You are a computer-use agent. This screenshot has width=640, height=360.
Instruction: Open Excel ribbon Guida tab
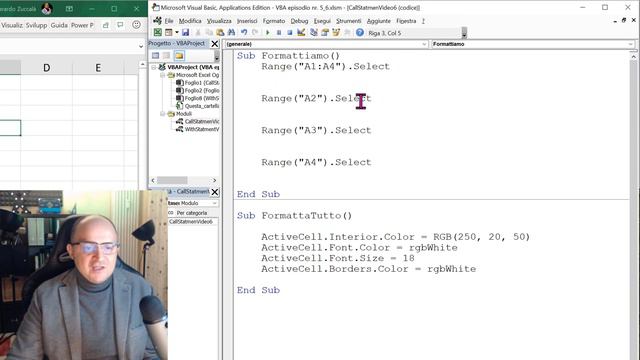pos(59,25)
